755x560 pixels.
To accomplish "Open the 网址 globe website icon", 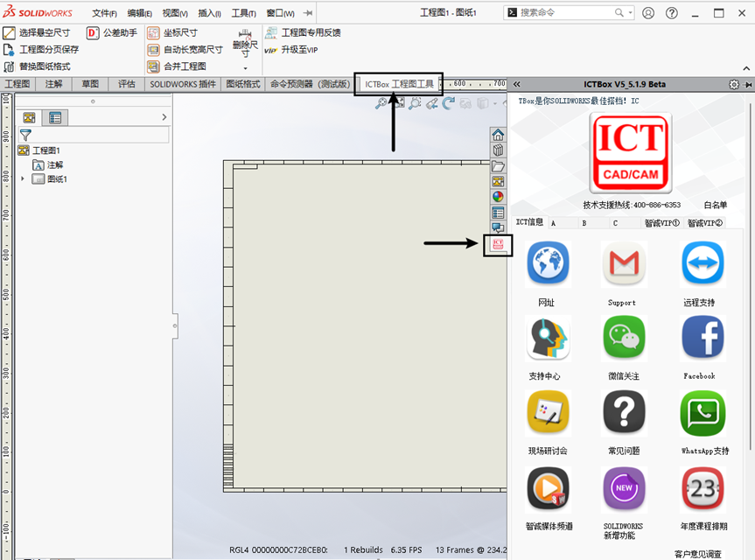I will [548, 265].
